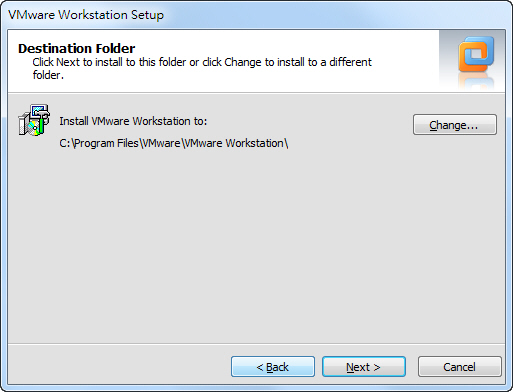Viewport: 513px width, 392px height.
Task: Click "VMware Workstation\" at end of install path
Action: point(236,143)
